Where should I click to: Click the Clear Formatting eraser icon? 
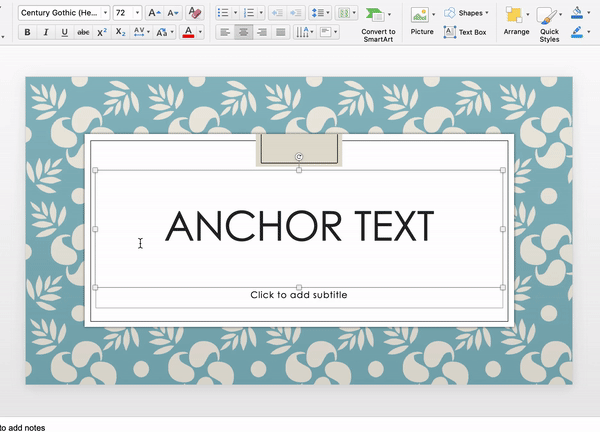pos(195,13)
